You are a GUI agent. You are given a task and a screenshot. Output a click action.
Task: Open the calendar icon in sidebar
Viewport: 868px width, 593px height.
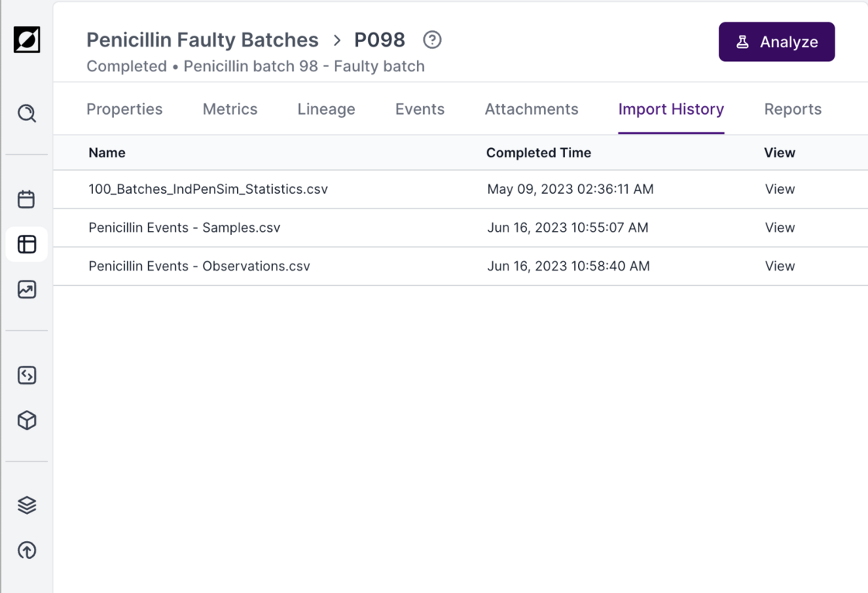coord(27,199)
